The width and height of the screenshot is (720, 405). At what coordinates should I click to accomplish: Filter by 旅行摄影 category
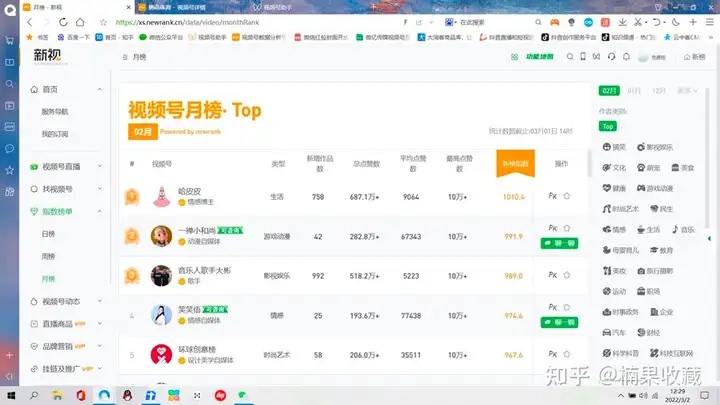655,271
